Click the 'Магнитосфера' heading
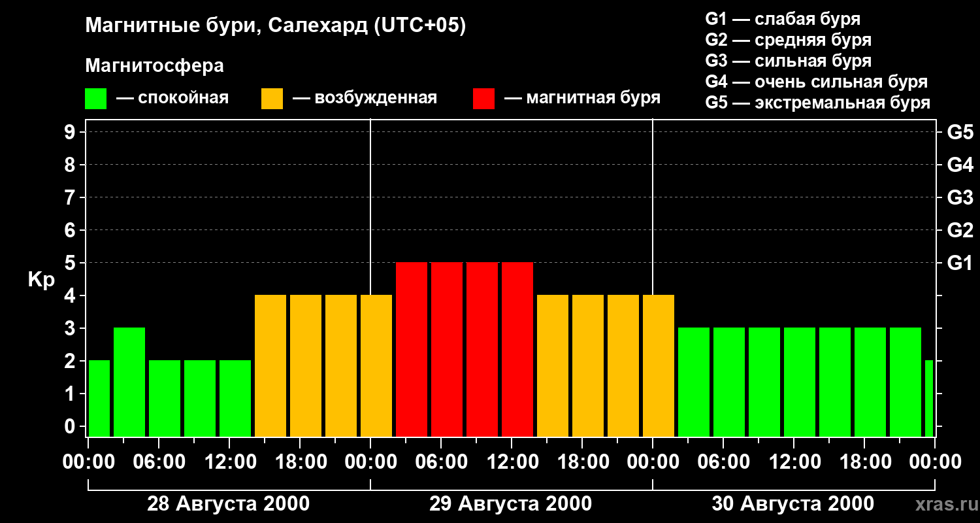 154,66
